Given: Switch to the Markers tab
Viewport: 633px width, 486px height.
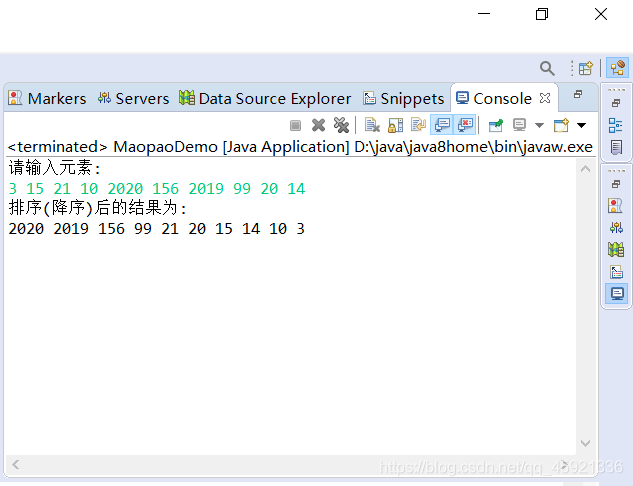Looking at the screenshot, I should click(47, 98).
